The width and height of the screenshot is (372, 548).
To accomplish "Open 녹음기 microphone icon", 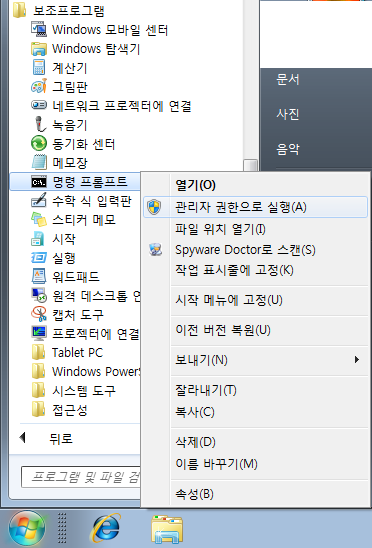I will click(40, 124).
